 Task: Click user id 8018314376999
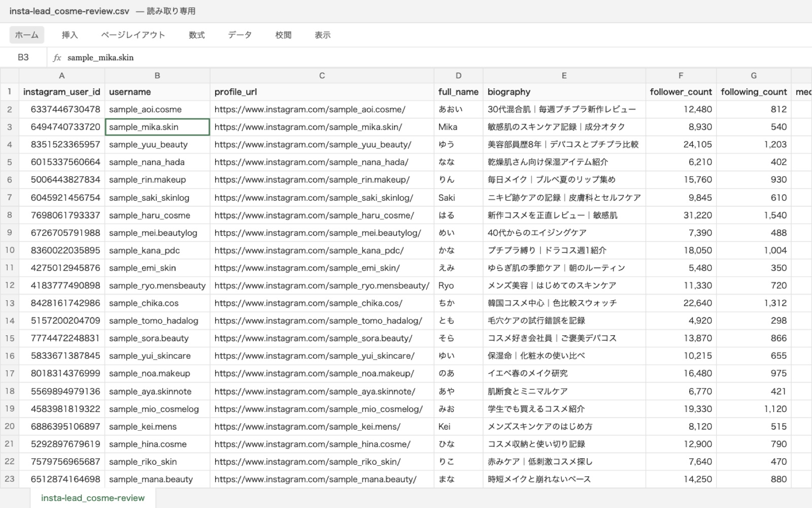(x=62, y=373)
